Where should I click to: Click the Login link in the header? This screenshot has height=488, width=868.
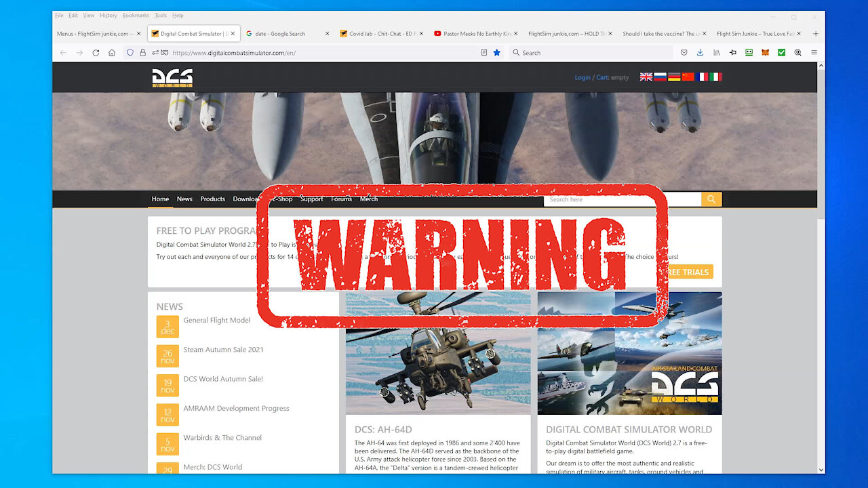(x=583, y=77)
